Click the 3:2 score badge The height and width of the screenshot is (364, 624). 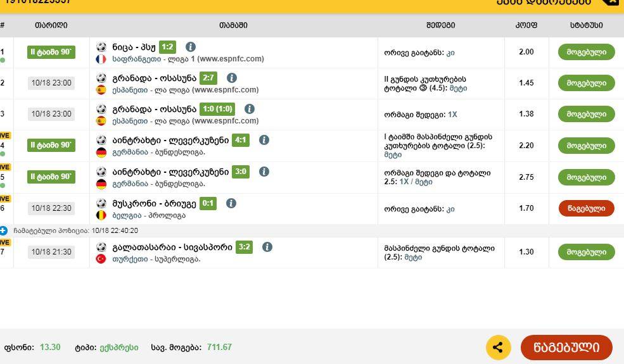coord(244,247)
